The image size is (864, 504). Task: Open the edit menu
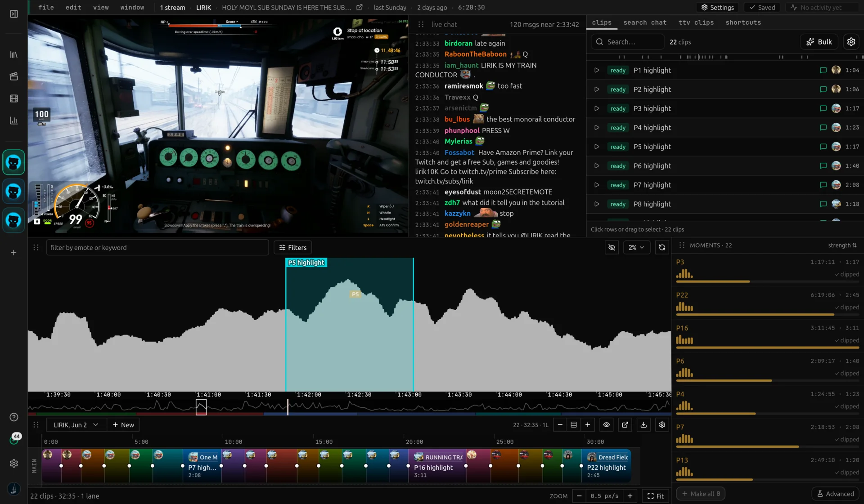(73, 8)
